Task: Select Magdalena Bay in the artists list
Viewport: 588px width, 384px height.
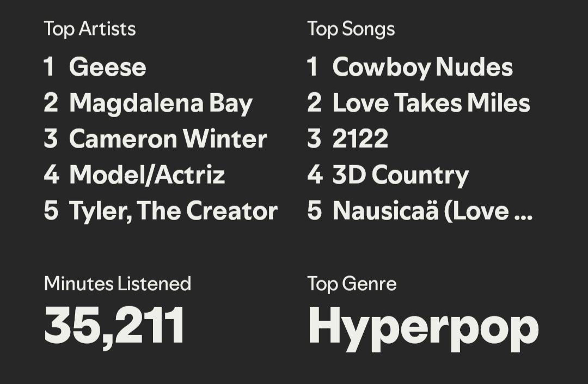Action: (x=161, y=103)
